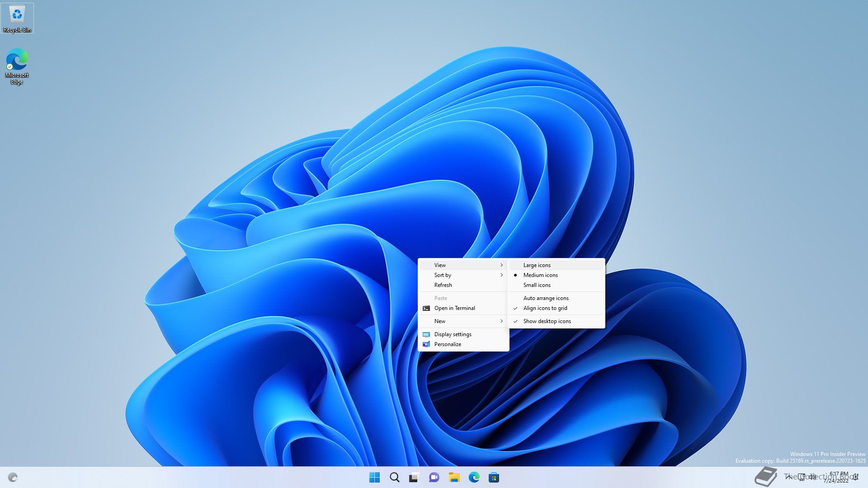Open Display settings from the context menu
868x488 pixels.
(x=453, y=334)
